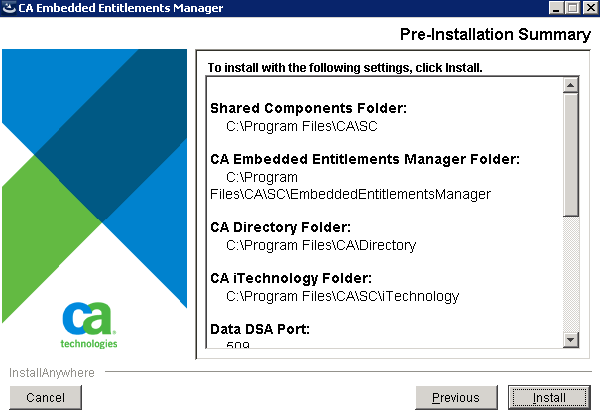Maximize the installer window
This screenshot has width=600, height=416.
(x=571, y=9)
